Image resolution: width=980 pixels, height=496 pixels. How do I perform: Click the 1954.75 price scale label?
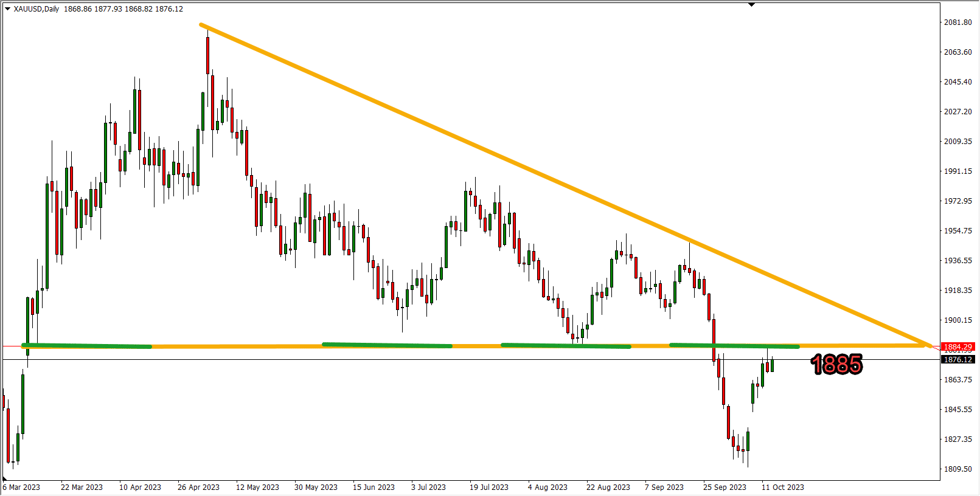[x=957, y=231]
